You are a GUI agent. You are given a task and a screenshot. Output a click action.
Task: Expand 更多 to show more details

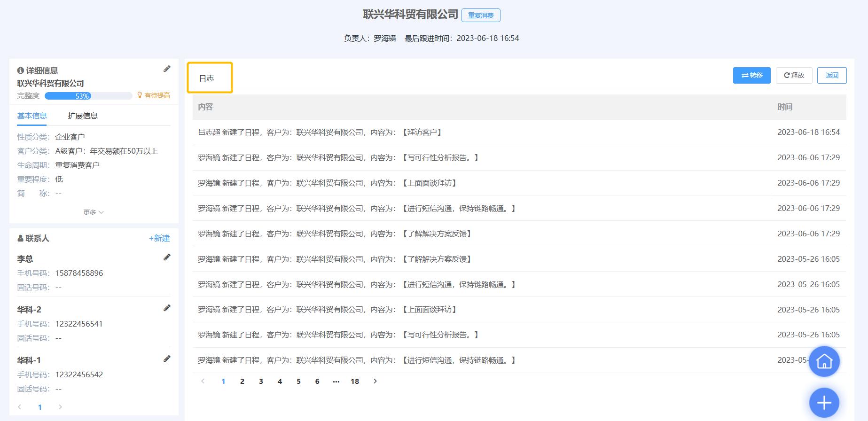tap(93, 212)
